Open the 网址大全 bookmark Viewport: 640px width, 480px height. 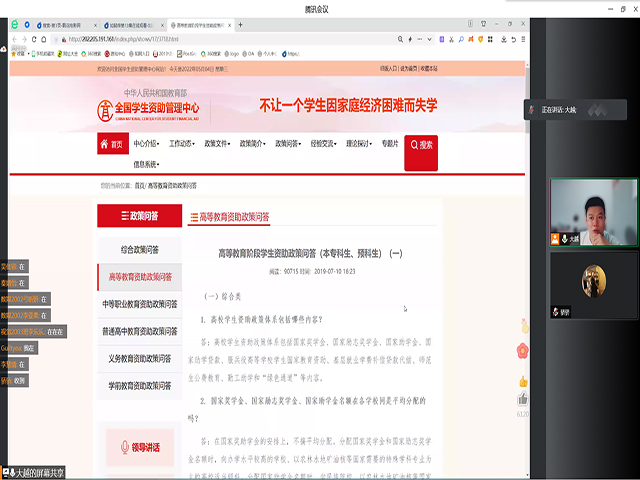[x=67, y=53]
